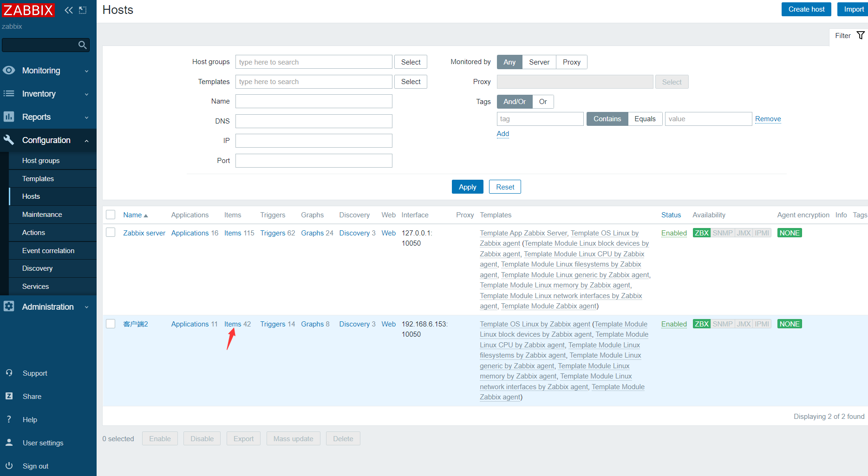Expand the Inventory menu chevron
The width and height of the screenshot is (868, 476).
86,94
